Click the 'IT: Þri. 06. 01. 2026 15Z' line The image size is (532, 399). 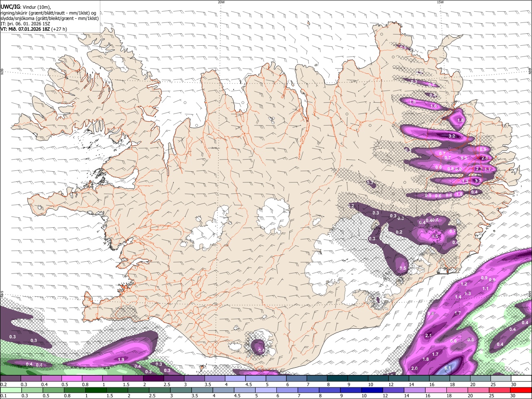click(x=25, y=24)
